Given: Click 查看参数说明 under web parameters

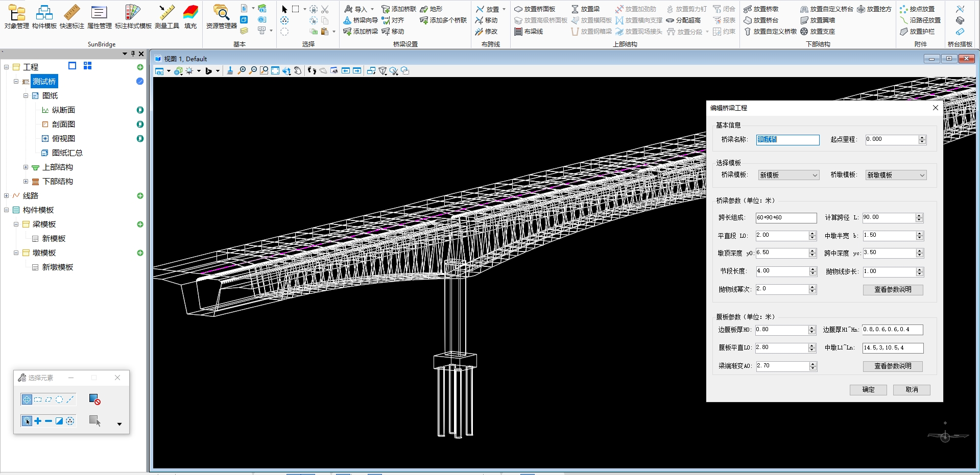Looking at the screenshot, I should point(893,366).
